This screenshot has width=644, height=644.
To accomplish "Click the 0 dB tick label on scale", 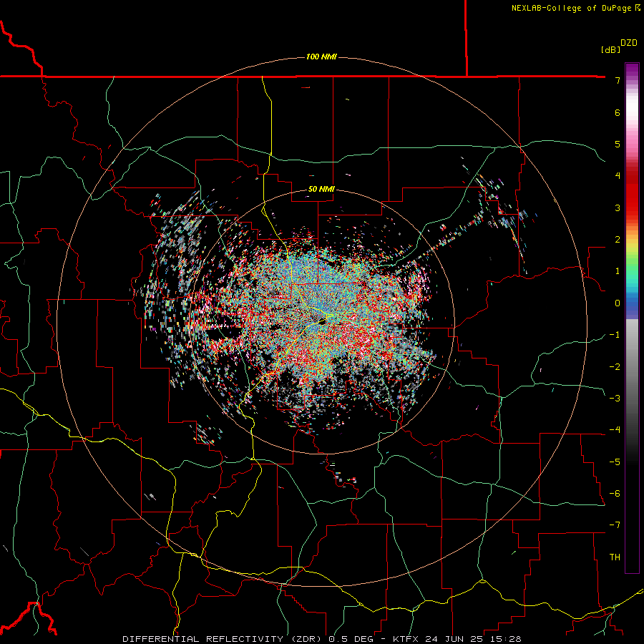I will click(x=618, y=303).
